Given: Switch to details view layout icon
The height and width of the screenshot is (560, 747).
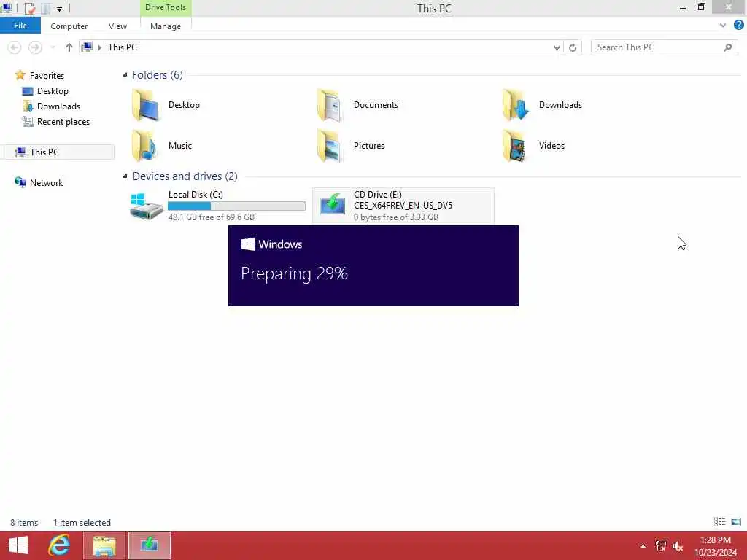Looking at the screenshot, I should click(x=719, y=522).
